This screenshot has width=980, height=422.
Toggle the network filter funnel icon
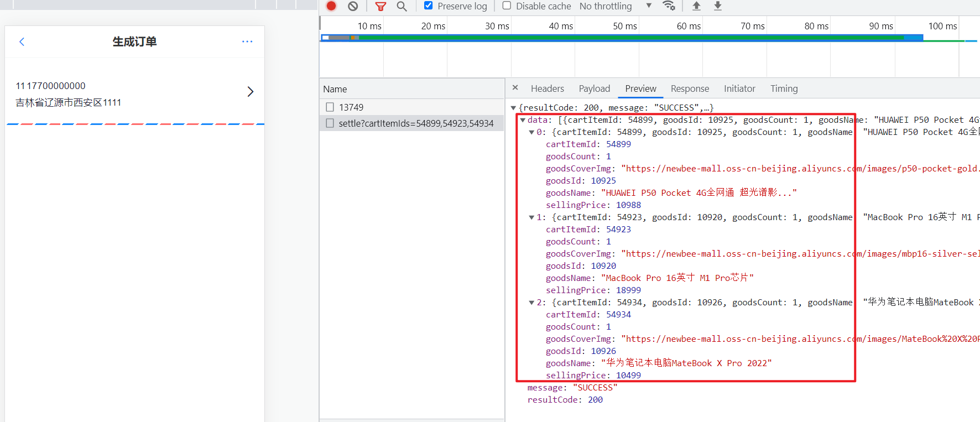[x=380, y=6]
